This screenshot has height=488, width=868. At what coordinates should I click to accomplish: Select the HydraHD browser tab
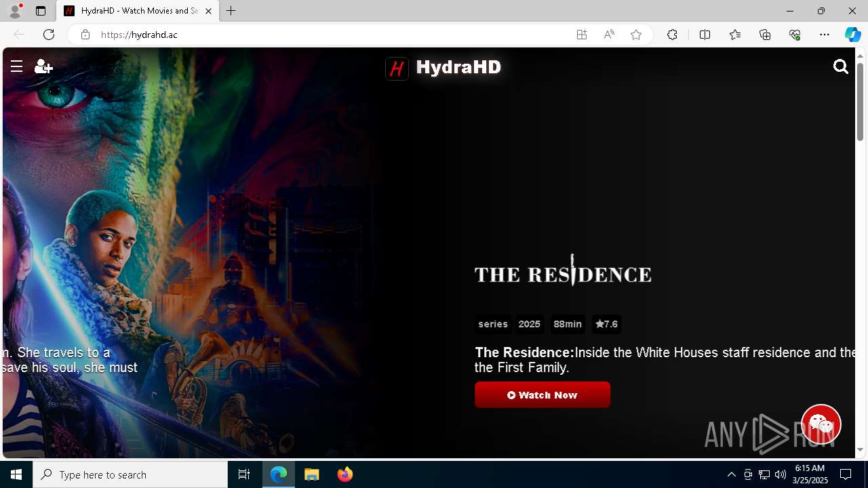click(138, 11)
